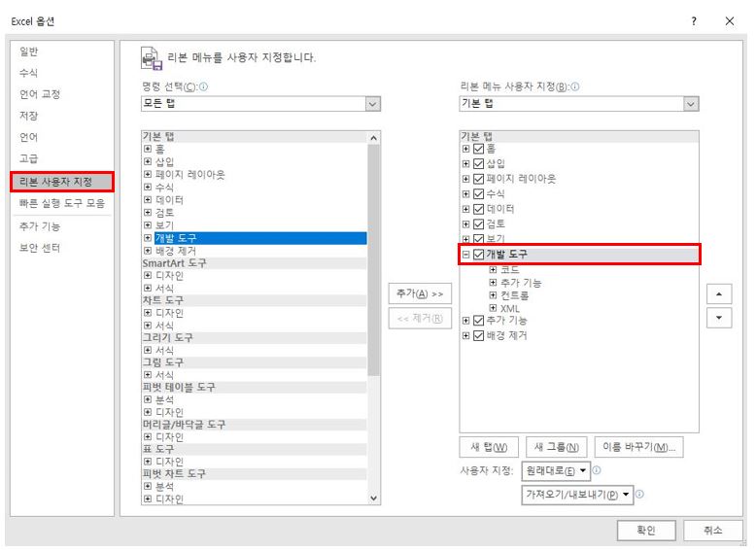Select 추가 기능 group under 개발 도구
Viewport: 756px width, 550px height.
(521, 283)
